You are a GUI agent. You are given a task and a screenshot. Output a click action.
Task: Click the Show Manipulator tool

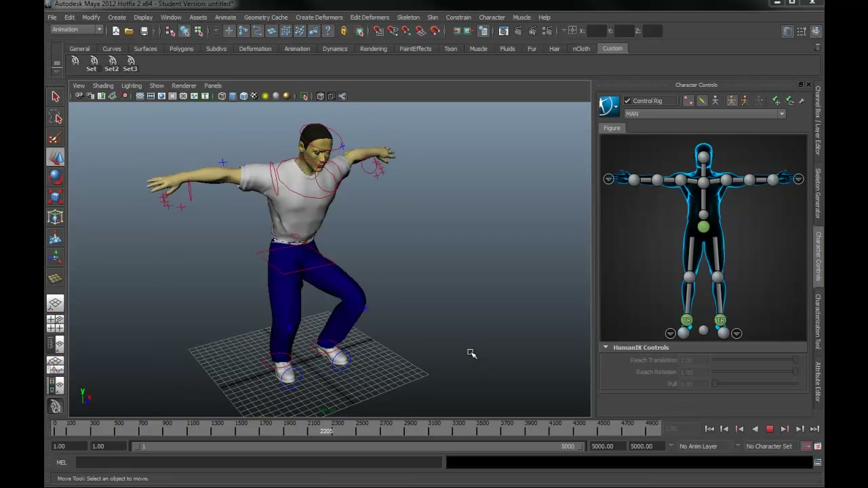tap(56, 257)
